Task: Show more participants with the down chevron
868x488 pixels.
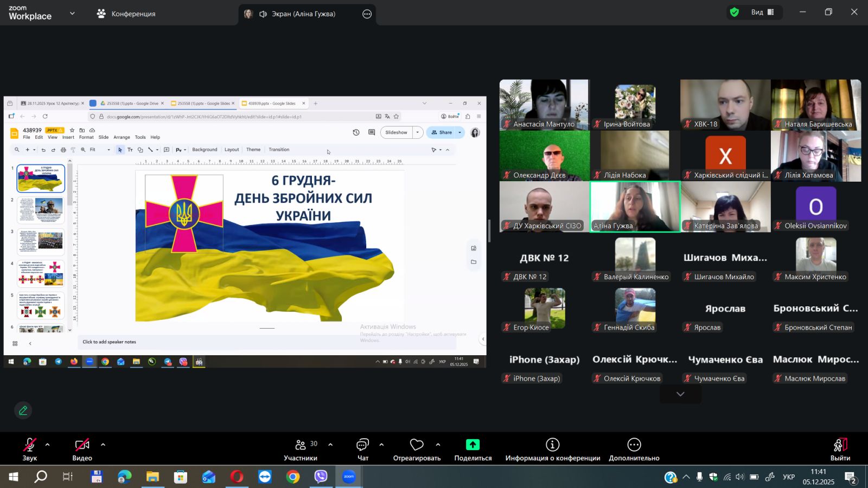Action: pos(680,394)
